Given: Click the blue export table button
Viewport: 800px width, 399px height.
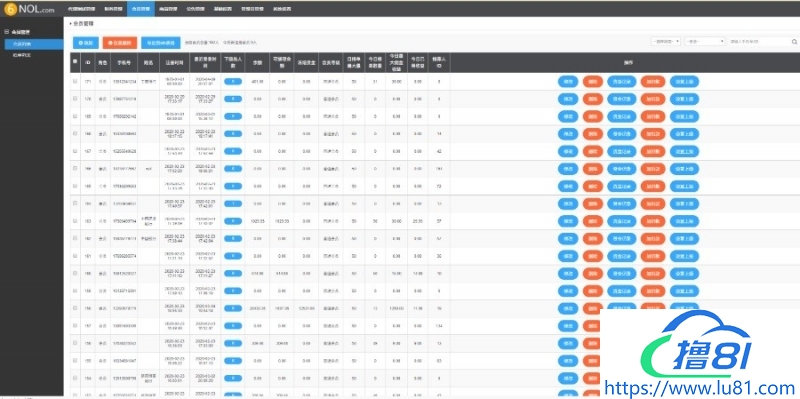Looking at the screenshot, I should tap(161, 43).
